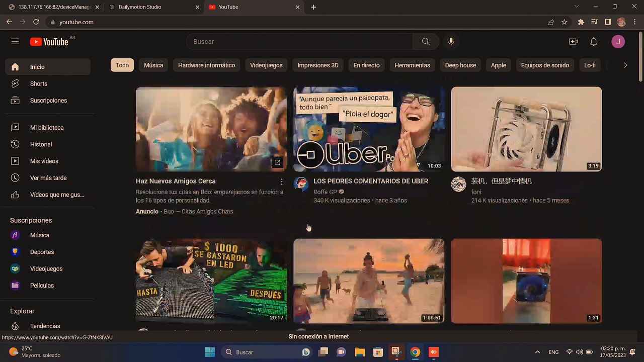Switch to the deviceManager browser tab
644x362 pixels.
pyautogui.click(x=54, y=7)
